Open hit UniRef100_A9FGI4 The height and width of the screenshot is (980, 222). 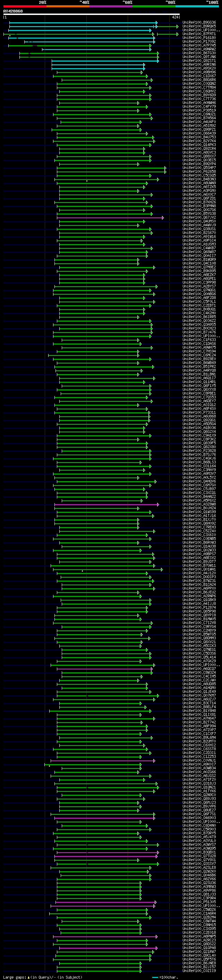[x=199, y=241]
